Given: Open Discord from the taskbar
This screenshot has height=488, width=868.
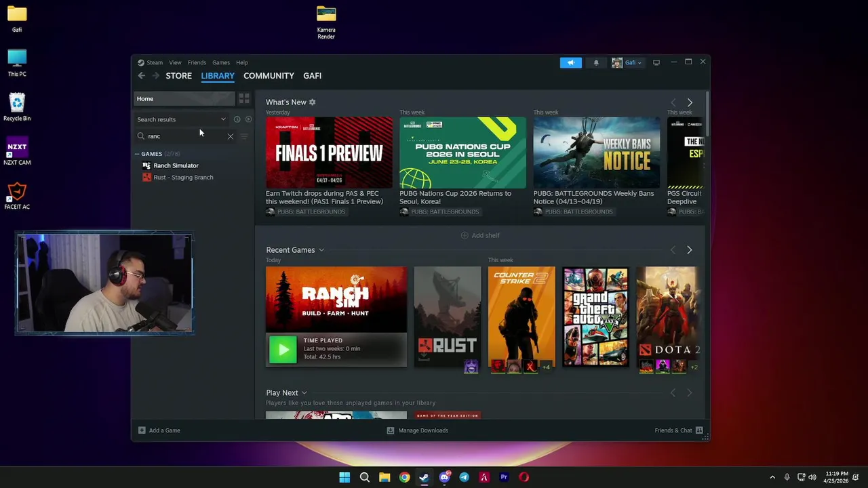Looking at the screenshot, I should [444, 477].
